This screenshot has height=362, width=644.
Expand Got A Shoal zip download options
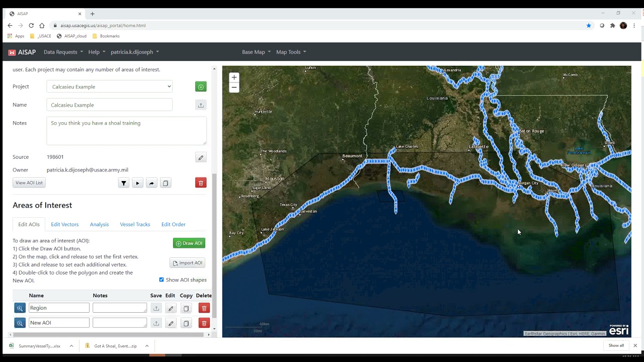pyautogui.click(x=147, y=346)
